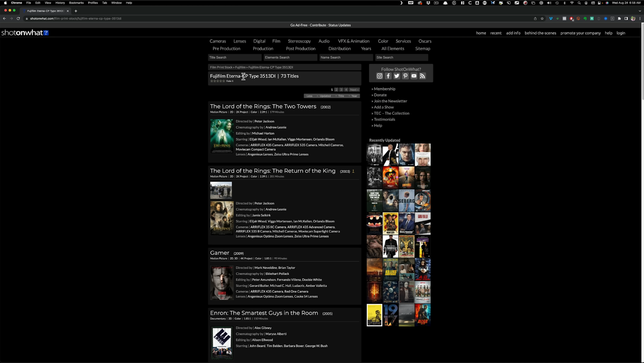Open the History menu in menu bar
The height and width of the screenshot is (363, 644).
click(x=60, y=3)
